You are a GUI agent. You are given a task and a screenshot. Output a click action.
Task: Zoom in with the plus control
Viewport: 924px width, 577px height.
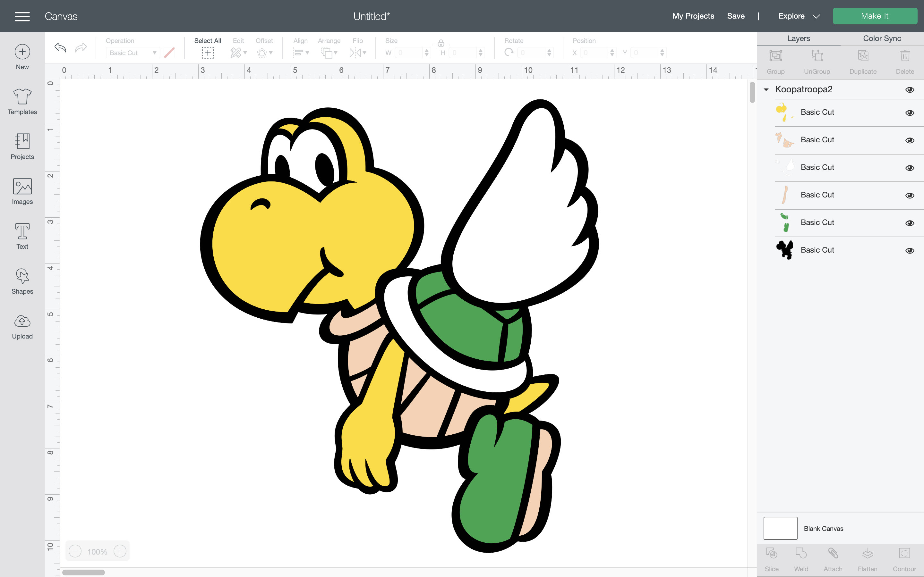(120, 551)
